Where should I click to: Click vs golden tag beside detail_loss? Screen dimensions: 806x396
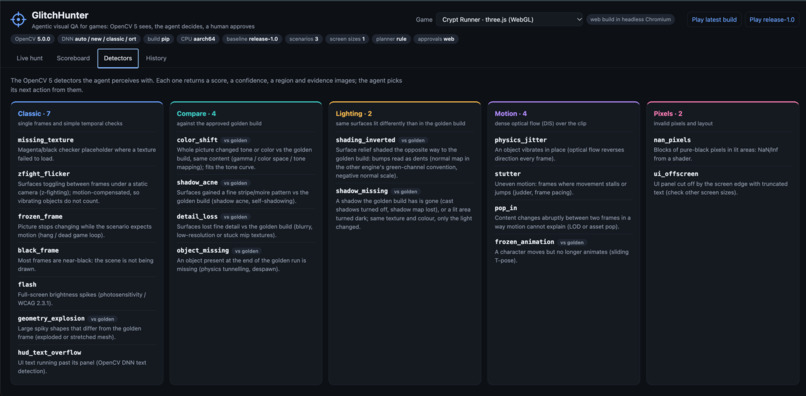tap(236, 217)
